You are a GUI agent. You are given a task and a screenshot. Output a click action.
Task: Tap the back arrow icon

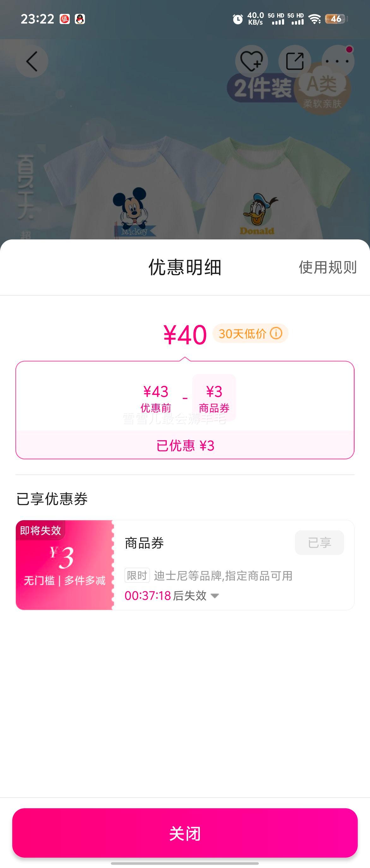click(x=32, y=62)
